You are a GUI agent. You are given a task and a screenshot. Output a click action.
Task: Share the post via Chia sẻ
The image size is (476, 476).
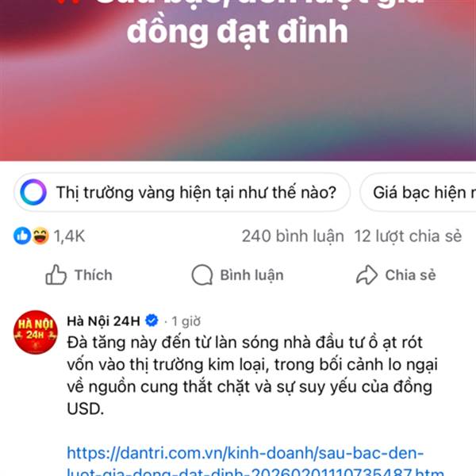[x=396, y=274]
